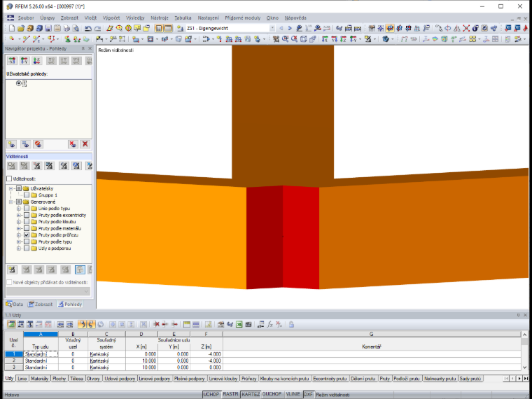Open the Přídavné moduly menu
This screenshot has width=532, height=399.
[243, 18]
